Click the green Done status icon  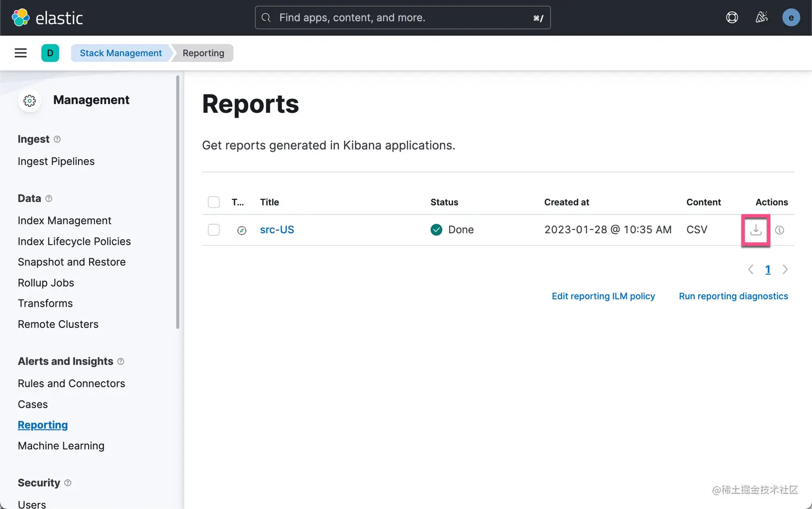(x=437, y=230)
